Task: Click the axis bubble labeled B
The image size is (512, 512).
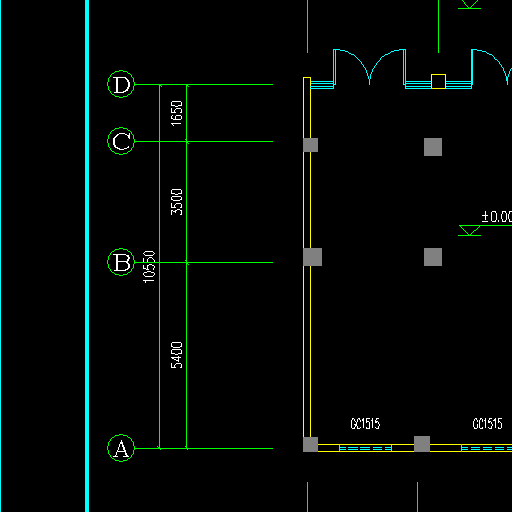Action: pyautogui.click(x=121, y=262)
